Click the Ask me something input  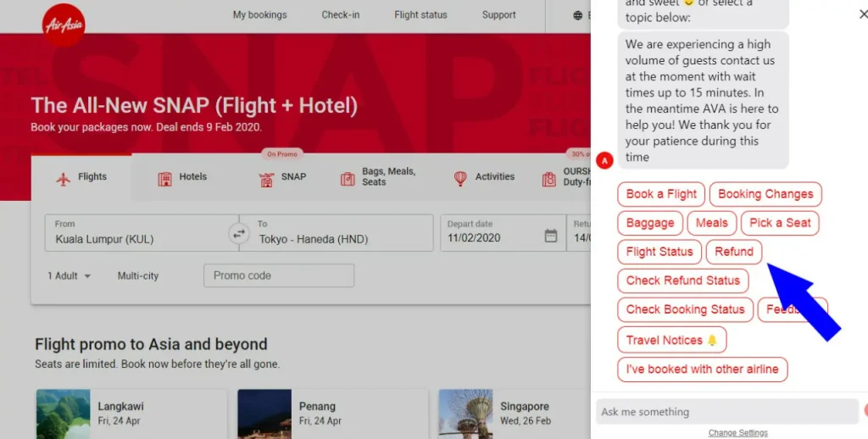[726, 412]
